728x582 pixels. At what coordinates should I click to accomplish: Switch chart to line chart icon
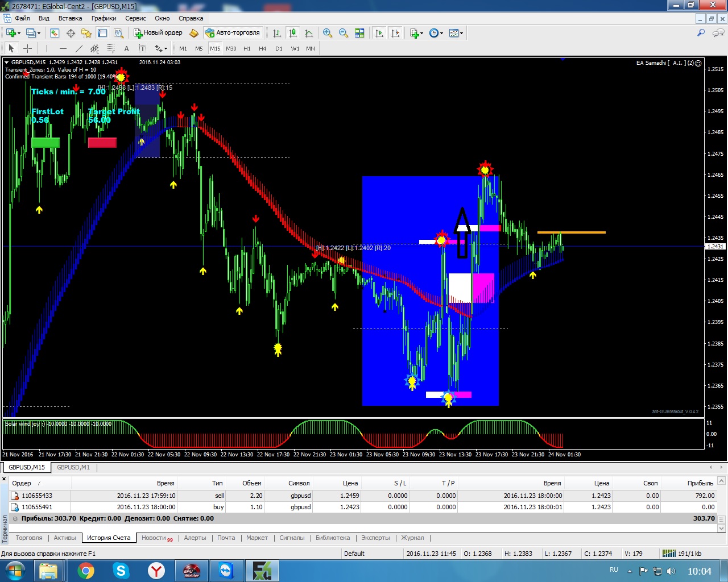click(x=309, y=33)
